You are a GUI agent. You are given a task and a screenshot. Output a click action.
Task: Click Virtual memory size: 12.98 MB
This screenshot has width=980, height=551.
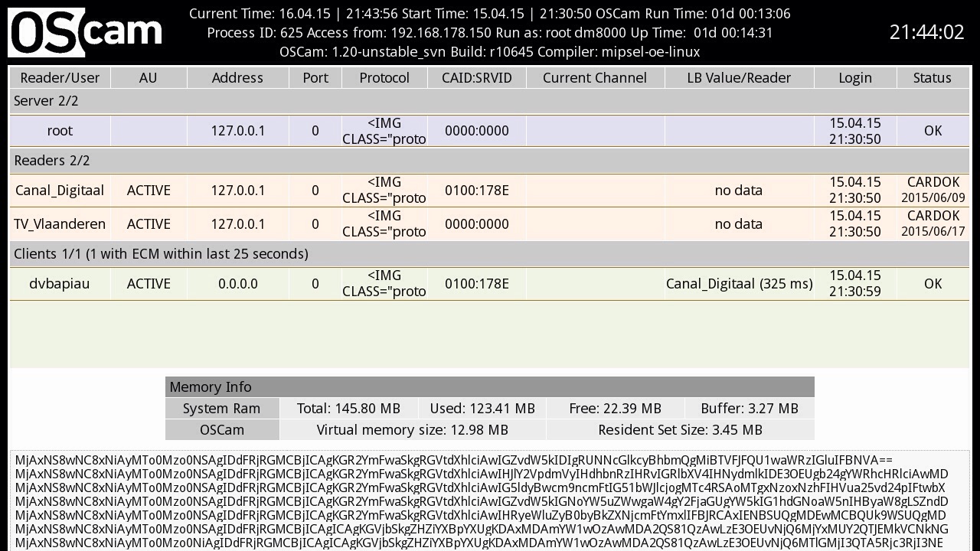tap(413, 430)
